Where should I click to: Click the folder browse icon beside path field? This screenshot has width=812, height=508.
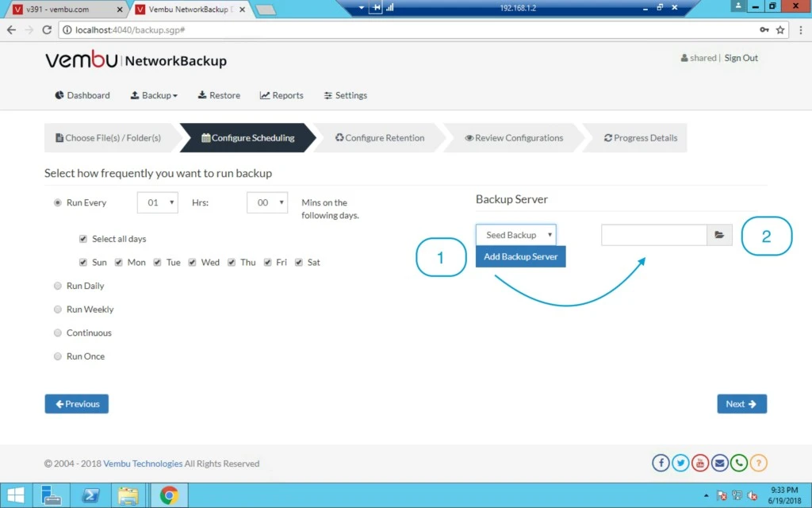coord(719,235)
